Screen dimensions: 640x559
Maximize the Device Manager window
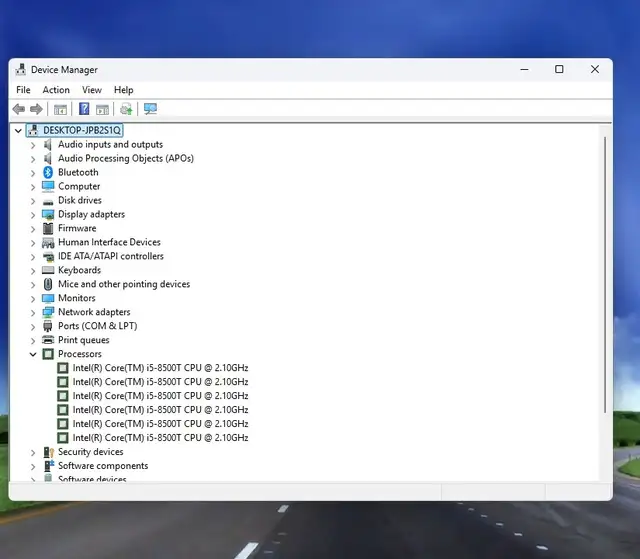(559, 70)
